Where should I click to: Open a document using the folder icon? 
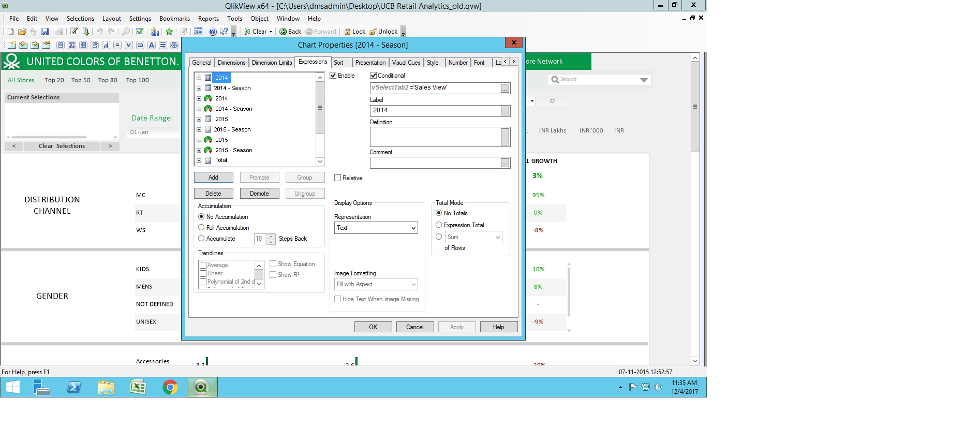(22, 32)
